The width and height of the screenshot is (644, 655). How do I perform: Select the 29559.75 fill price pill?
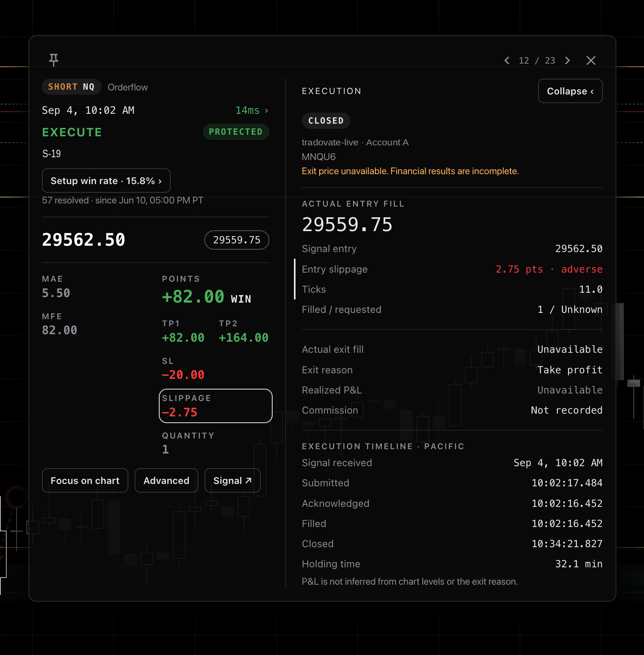[x=237, y=240]
